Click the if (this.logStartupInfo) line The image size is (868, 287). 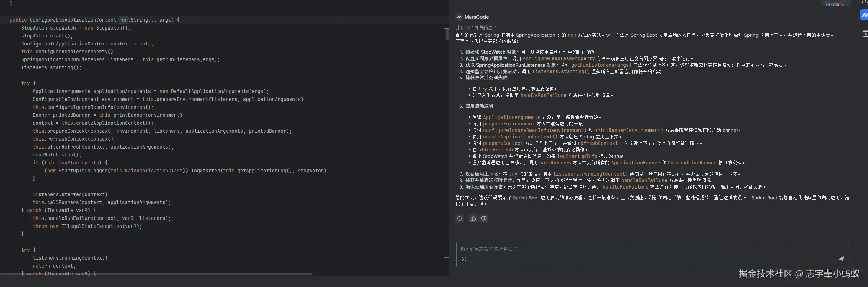click(70, 163)
